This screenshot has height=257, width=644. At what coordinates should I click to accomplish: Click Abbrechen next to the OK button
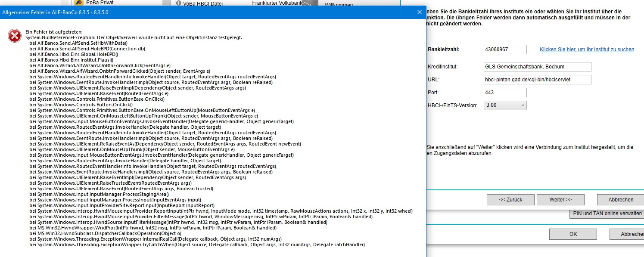click(627, 234)
